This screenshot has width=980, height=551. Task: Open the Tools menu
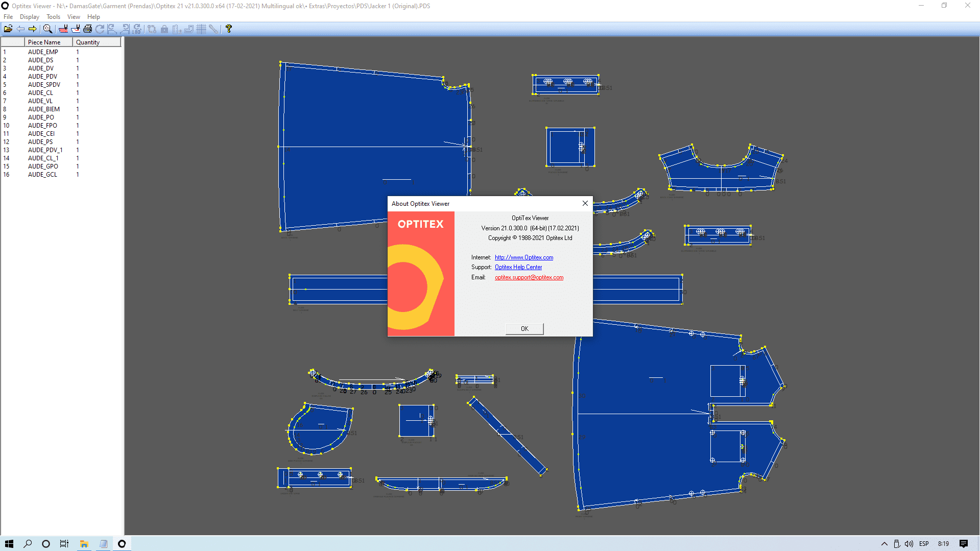tap(53, 17)
